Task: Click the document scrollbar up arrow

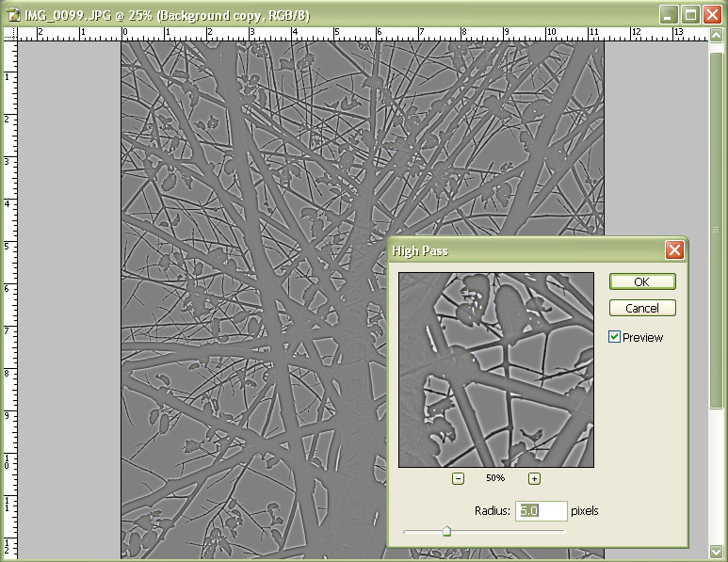Action: point(719,35)
